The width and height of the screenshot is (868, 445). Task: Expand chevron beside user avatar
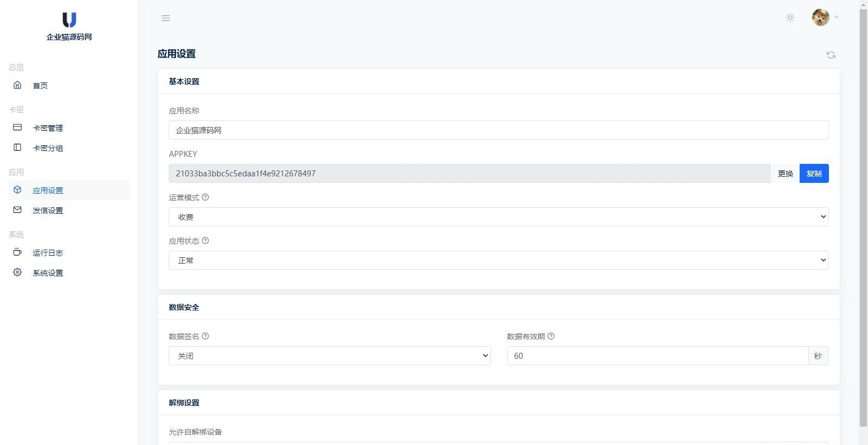pyautogui.click(x=837, y=17)
